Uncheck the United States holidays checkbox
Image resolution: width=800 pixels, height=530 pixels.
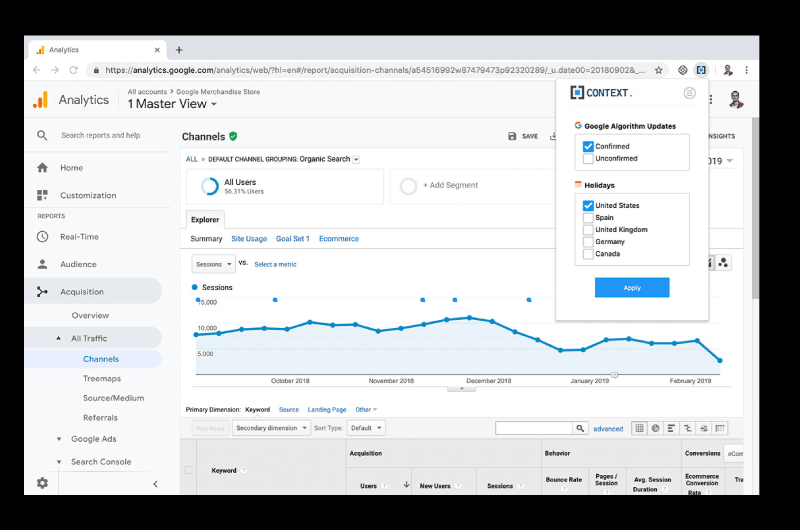[588, 206]
